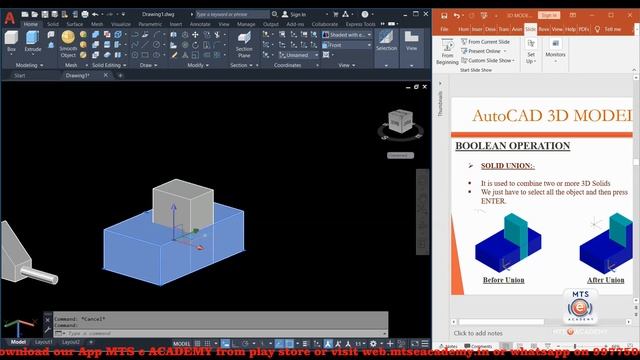Click the PowerPoint Save icon

coord(444,16)
